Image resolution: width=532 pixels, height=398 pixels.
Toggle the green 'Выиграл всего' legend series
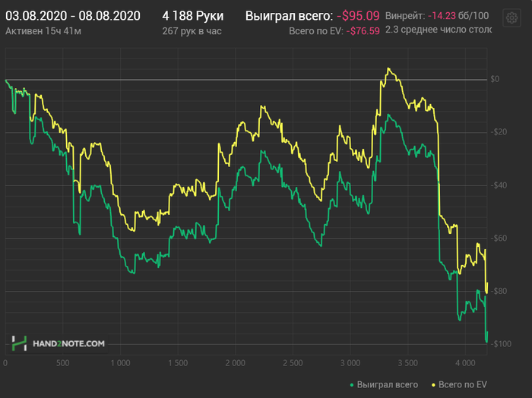384,385
